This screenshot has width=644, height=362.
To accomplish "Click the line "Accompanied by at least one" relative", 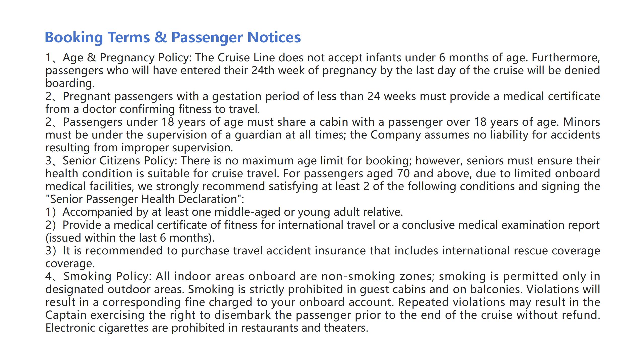I will (x=224, y=212).
